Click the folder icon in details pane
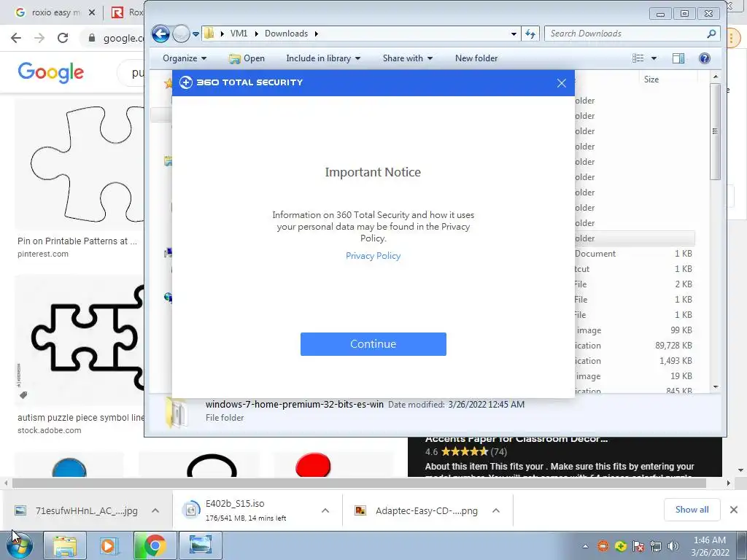This screenshot has width=747, height=560. (177, 411)
